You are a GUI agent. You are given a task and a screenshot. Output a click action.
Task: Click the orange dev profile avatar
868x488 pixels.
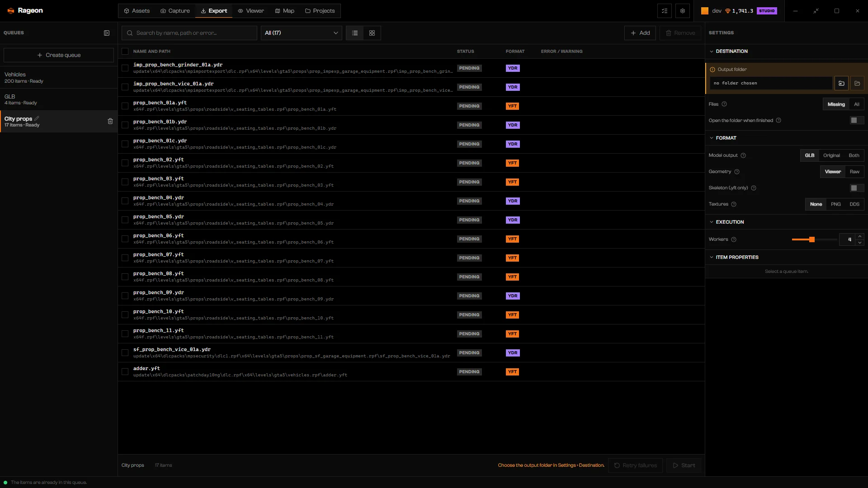pyautogui.click(x=705, y=11)
